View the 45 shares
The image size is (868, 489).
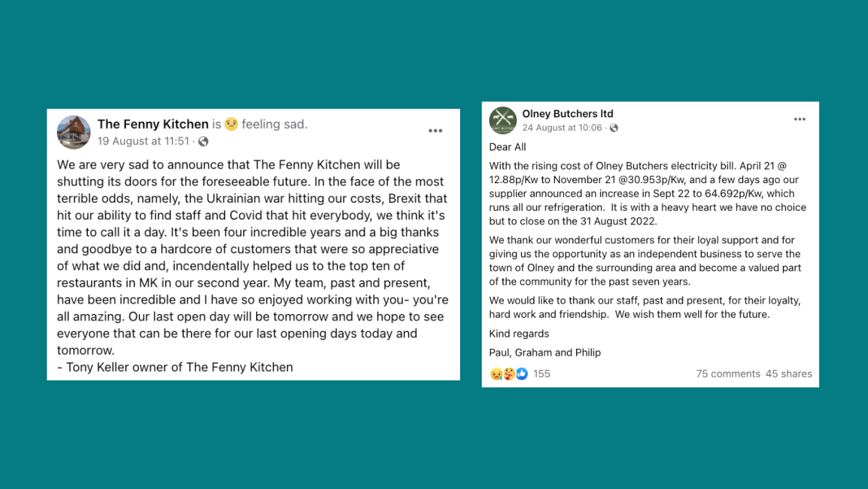click(789, 374)
